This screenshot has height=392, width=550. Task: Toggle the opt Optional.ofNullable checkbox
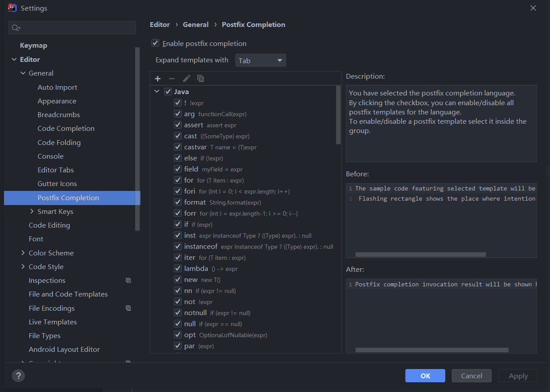[x=178, y=335]
